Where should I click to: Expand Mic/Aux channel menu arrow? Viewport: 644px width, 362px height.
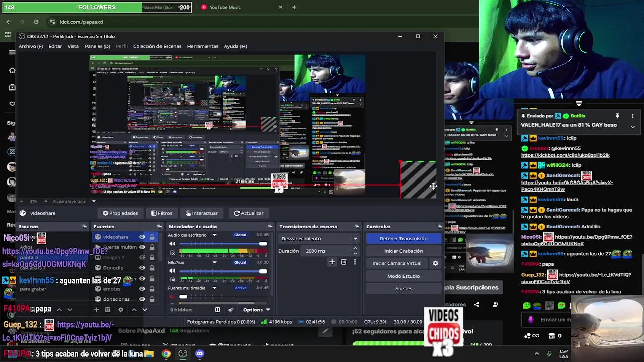tap(214, 262)
